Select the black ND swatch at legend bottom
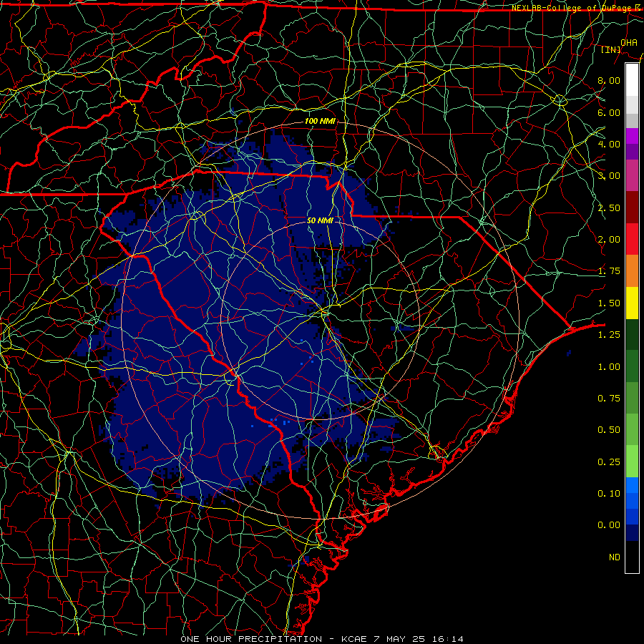This screenshot has width=644, height=644. 632,557
